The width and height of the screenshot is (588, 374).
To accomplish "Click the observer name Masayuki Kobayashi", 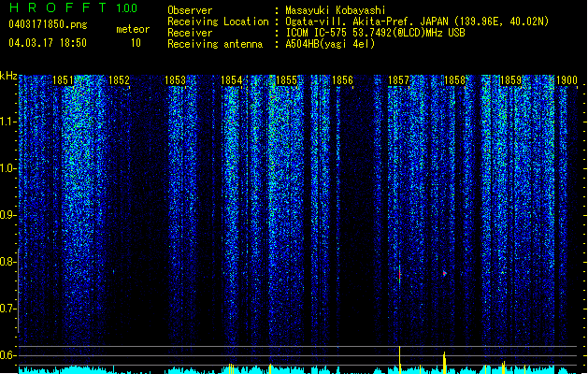I will [336, 10].
